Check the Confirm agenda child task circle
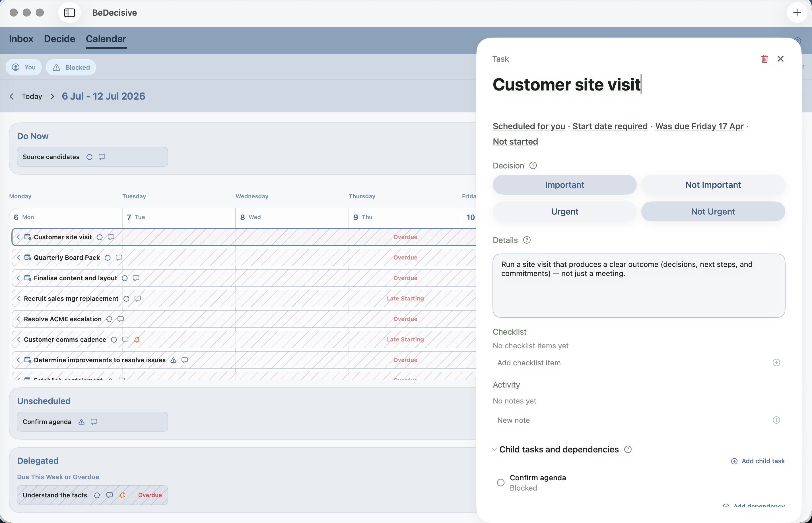The image size is (812, 523). tap(500, 483)
